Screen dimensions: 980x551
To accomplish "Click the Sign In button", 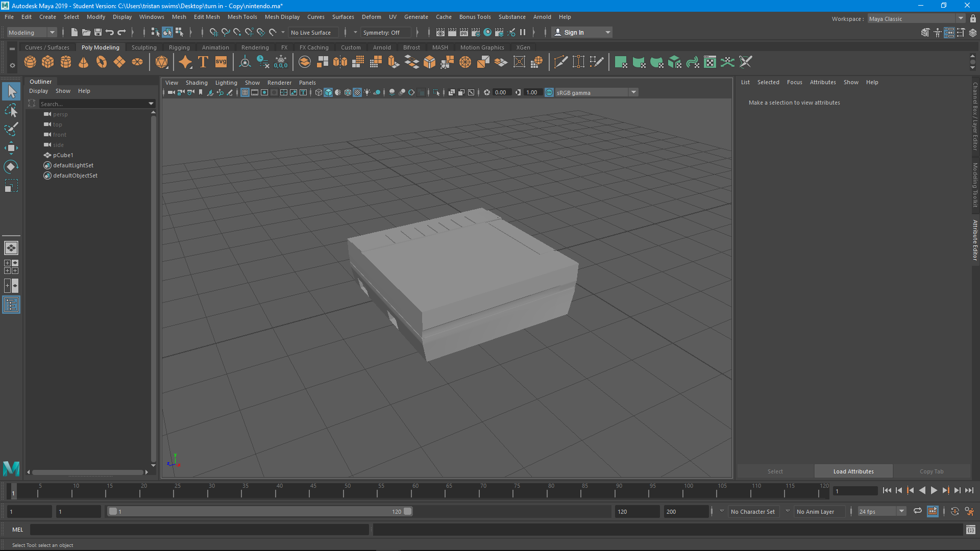I will pos(574,32).
